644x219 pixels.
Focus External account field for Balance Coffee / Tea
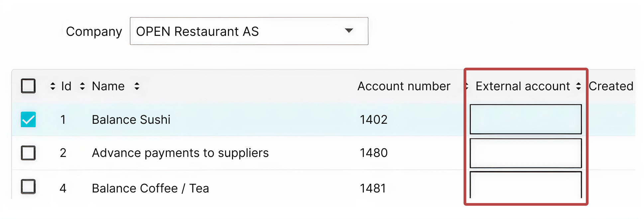[x=525, y=186]
